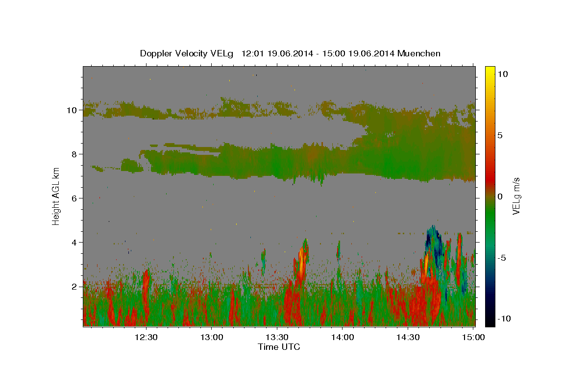Click height axis label '10'
588x392 pixels.
click(x=73, y=110)
